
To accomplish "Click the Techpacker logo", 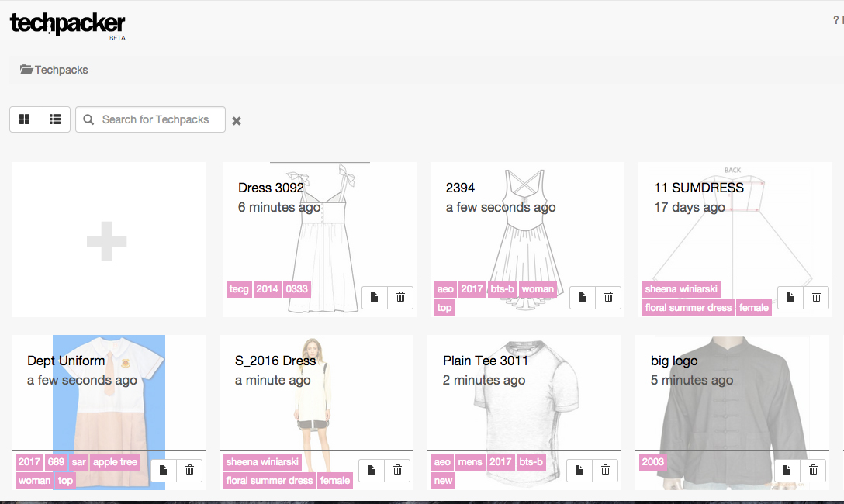I will (67, 23).
